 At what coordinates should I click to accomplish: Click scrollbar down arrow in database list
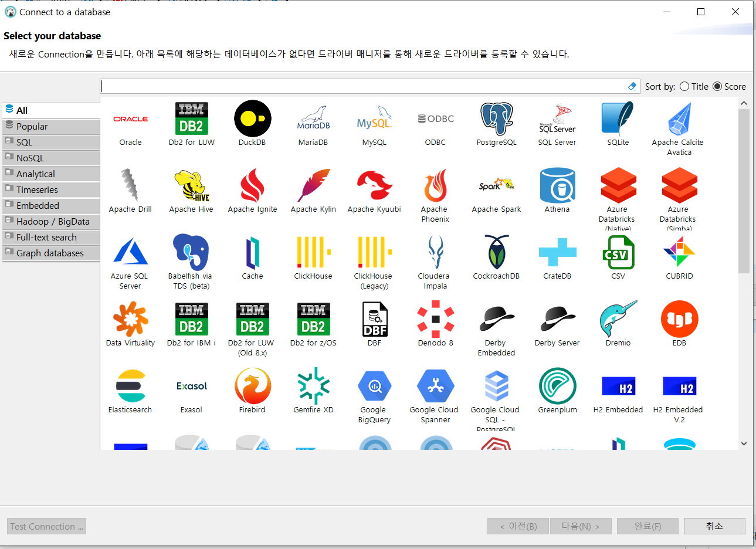coord(744,444)
